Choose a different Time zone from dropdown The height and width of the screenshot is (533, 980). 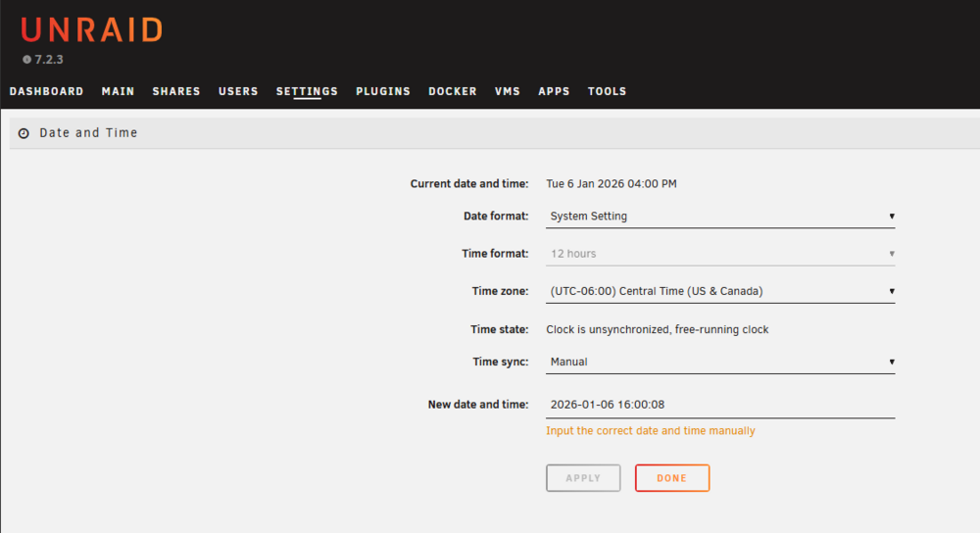tap(720, 291)
